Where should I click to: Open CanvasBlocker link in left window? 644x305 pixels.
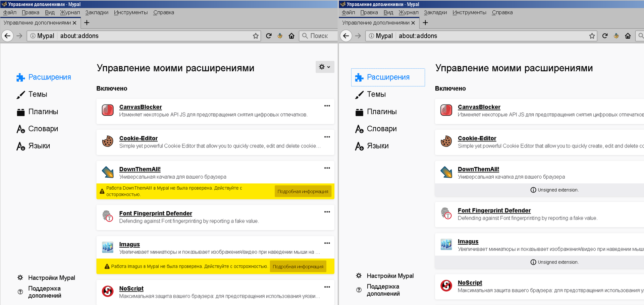tap(141, 107)
